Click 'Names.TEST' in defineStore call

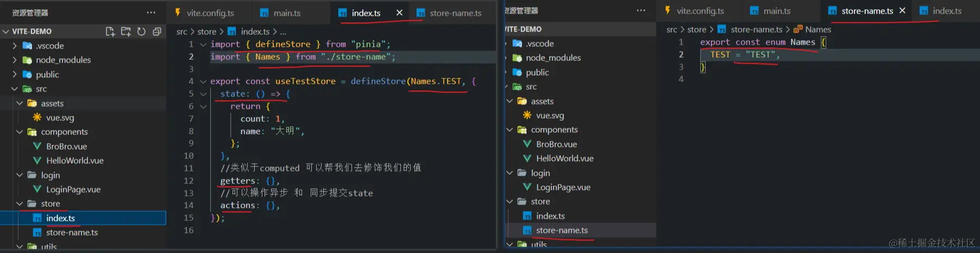436,81
